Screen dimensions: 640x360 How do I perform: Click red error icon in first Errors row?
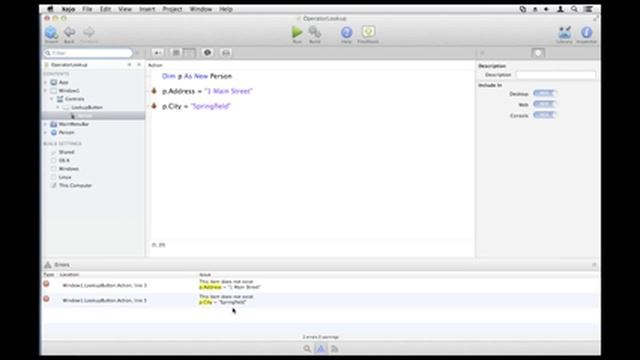(x=46, y=284)
